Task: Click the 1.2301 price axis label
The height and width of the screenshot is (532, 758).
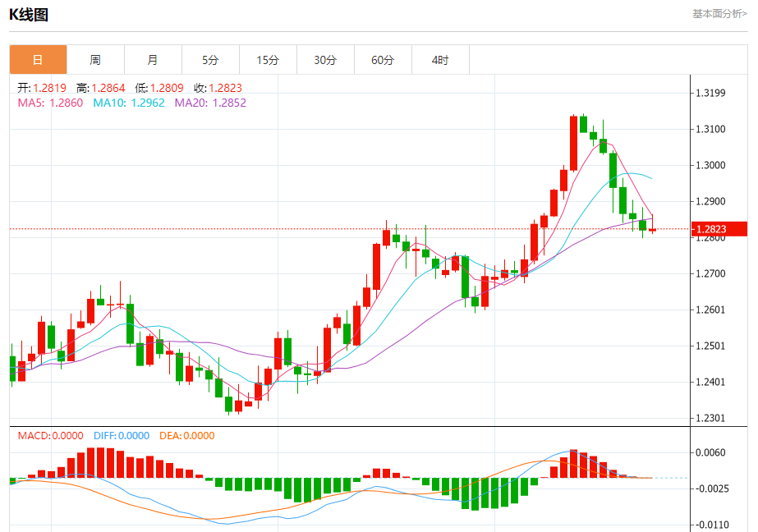Action: pyautogui.click(x=710, y=419)
